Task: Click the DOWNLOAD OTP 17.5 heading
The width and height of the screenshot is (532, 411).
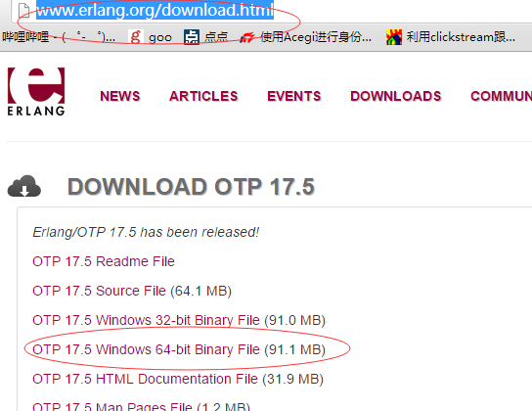Action: click(x=191, y=187)
